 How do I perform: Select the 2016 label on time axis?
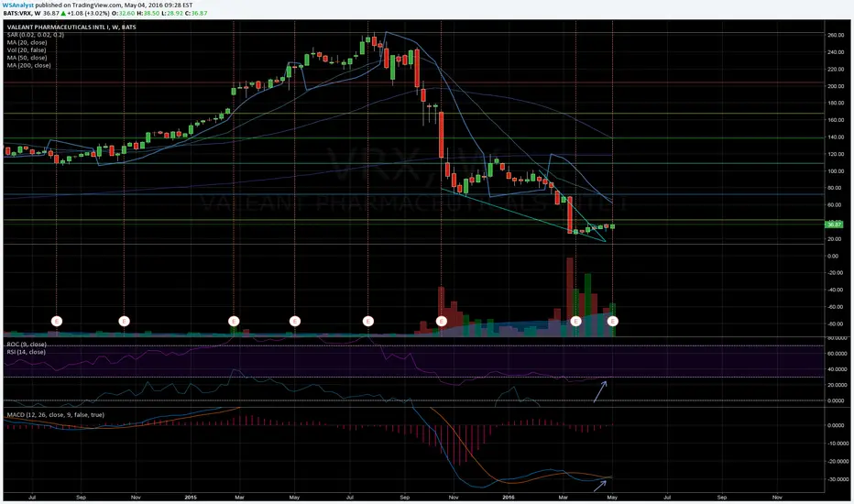(509, 497)
